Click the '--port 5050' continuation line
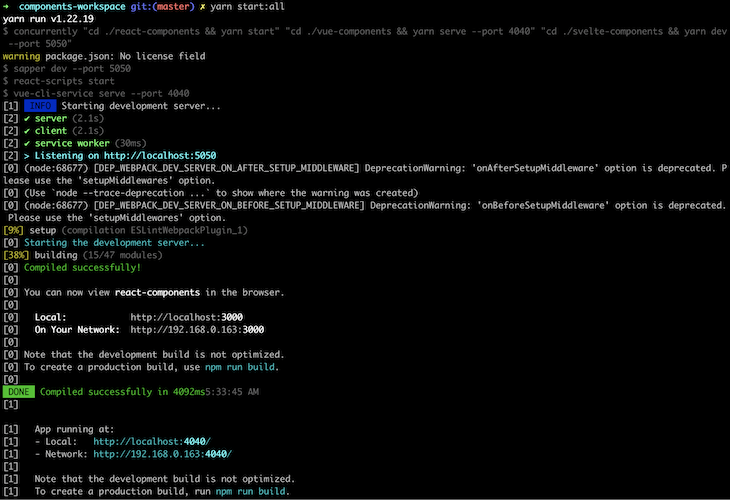 coord(40,44)
